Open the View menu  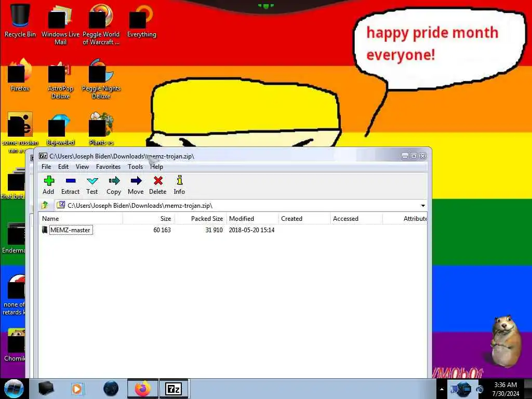[82, 167]
